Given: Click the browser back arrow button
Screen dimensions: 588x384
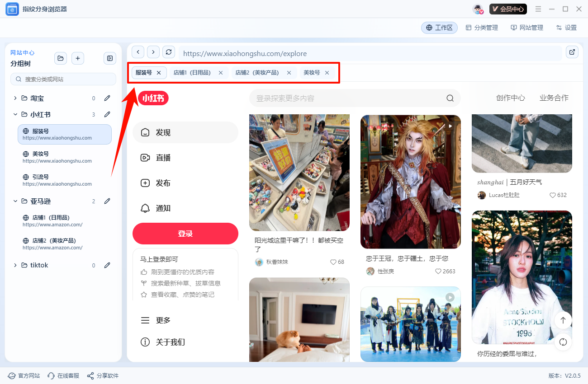Looking at the screenshot, I should point(138,52).
